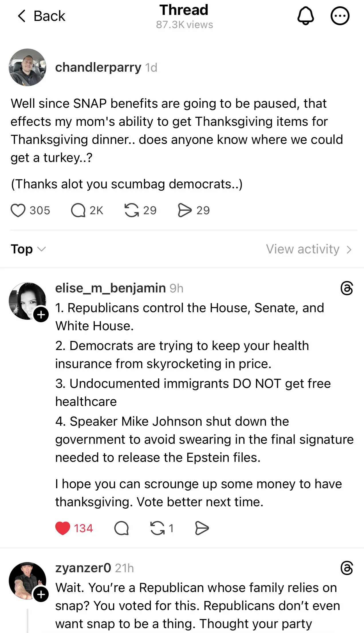
Task: Share elise_m_benjamin's reply via send icon
Action: click(202, 528)
